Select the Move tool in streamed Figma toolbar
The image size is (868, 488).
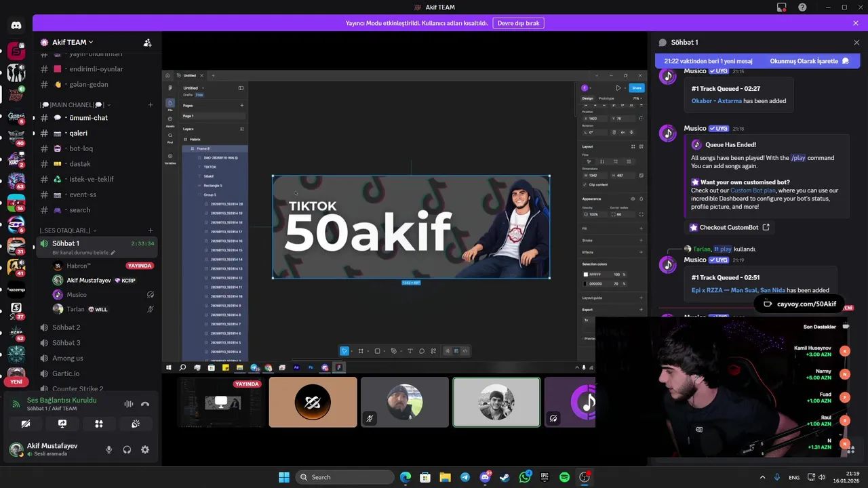pyautogui.click(x=344, y=351)
